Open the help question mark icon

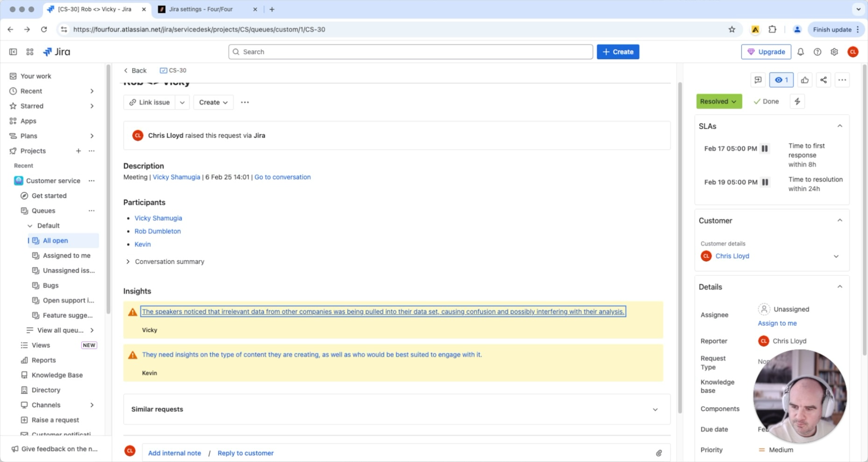[817, 52]
